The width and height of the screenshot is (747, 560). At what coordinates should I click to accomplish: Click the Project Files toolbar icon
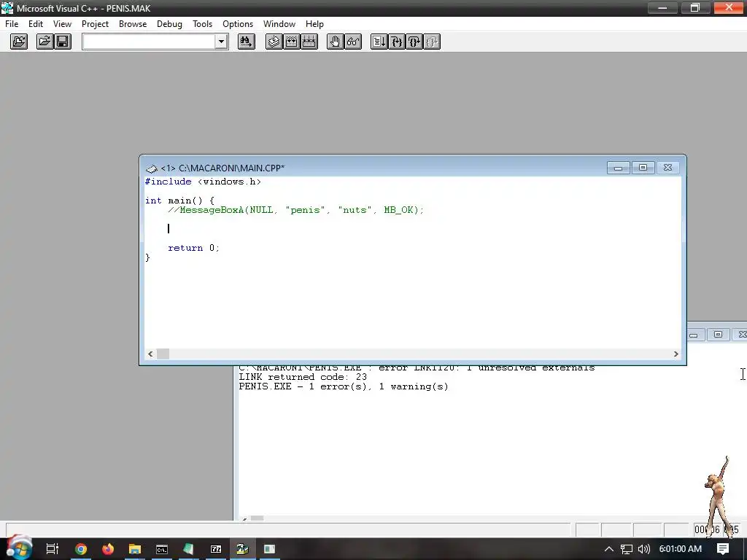pos(19,42)
